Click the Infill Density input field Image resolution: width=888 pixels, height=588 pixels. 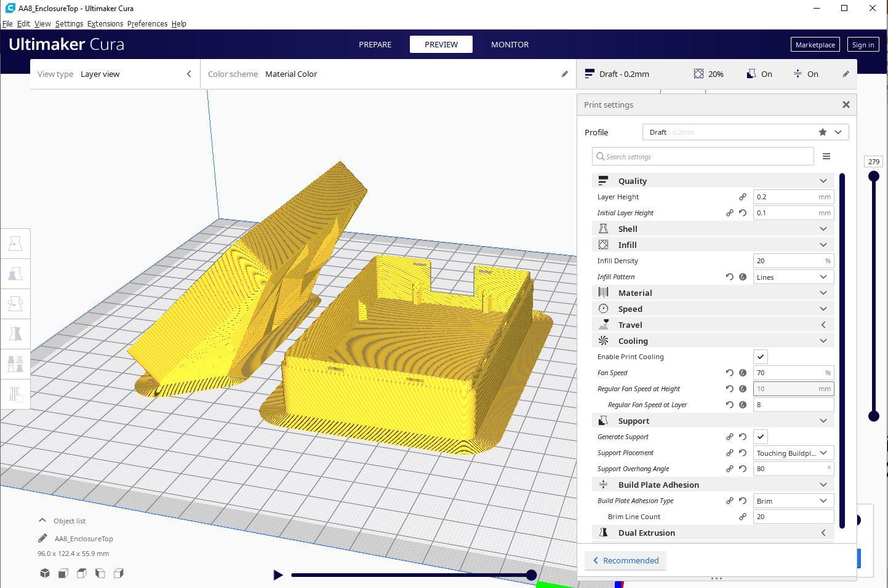click(x=793, y=261)
